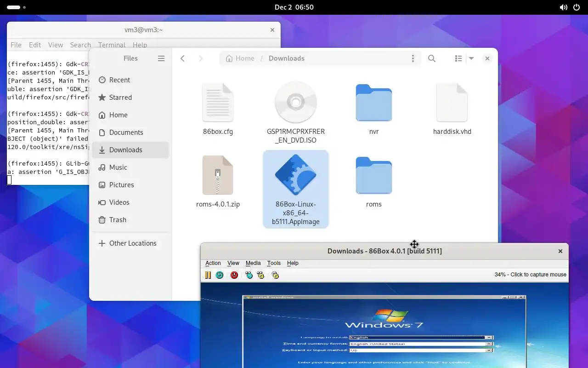The width and height of the screenshot is (588, 368).
Task: Click the green hard reset icon in 86Box
Action: tap(220, 275)
